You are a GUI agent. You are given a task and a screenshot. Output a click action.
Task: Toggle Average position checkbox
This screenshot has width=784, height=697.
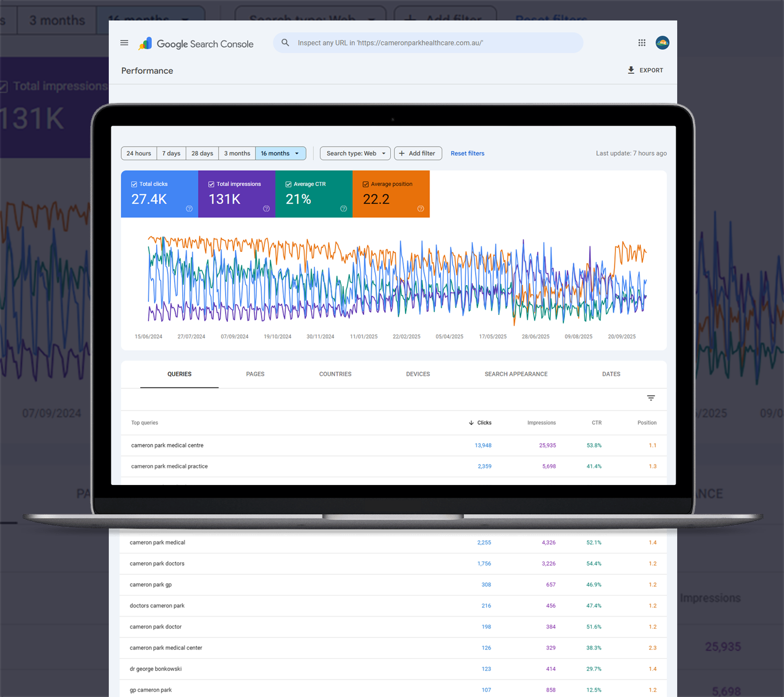365,184
